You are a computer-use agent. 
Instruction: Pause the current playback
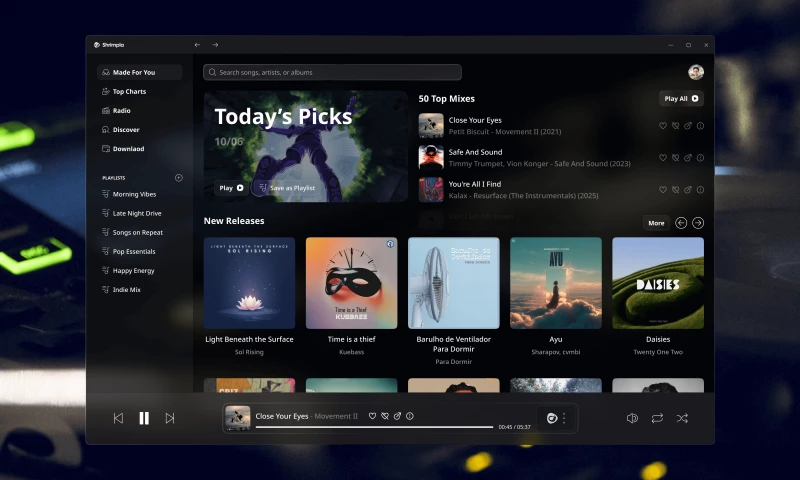tap(144, 418)
